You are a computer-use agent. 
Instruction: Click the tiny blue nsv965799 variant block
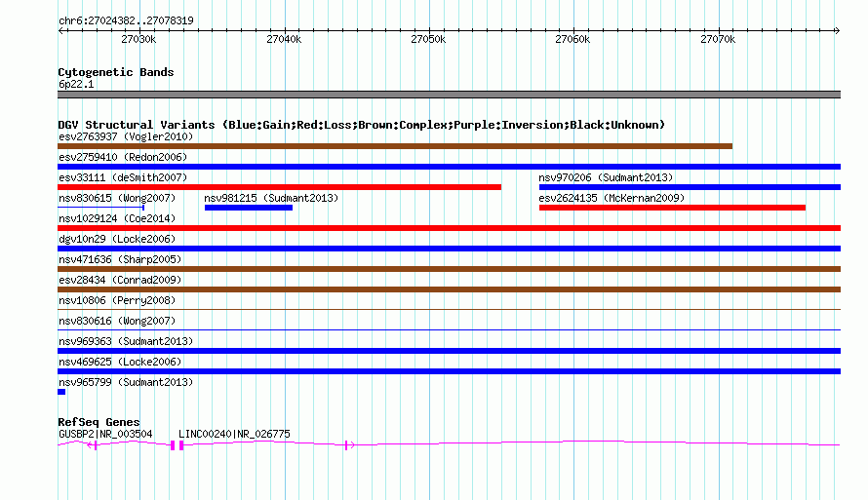pos(61,392)
